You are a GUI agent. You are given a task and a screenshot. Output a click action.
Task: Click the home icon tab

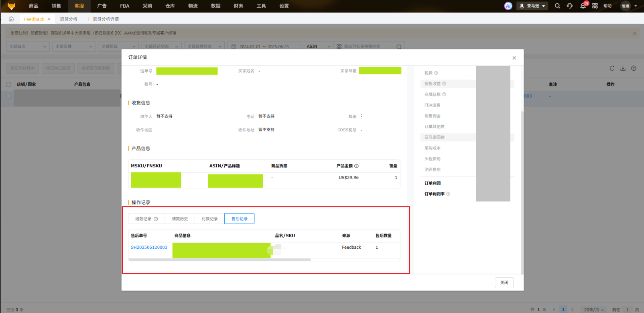coord(11,19)
